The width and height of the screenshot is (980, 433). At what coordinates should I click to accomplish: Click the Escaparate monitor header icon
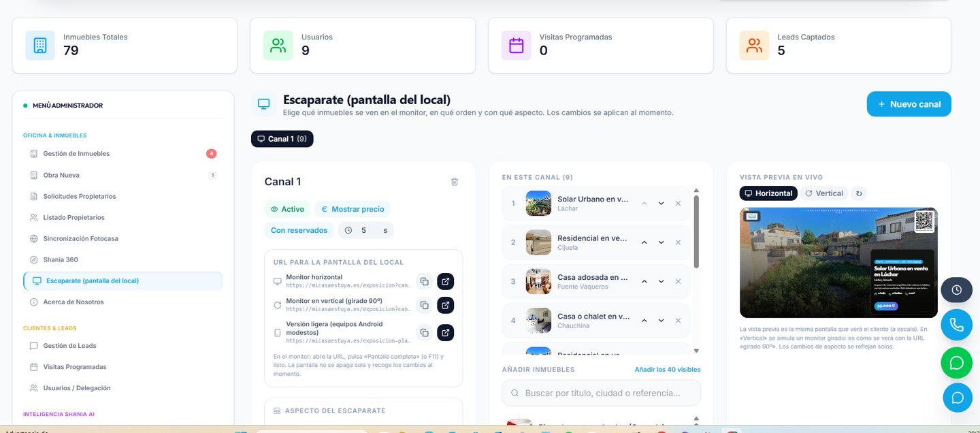tap(263, 104)
